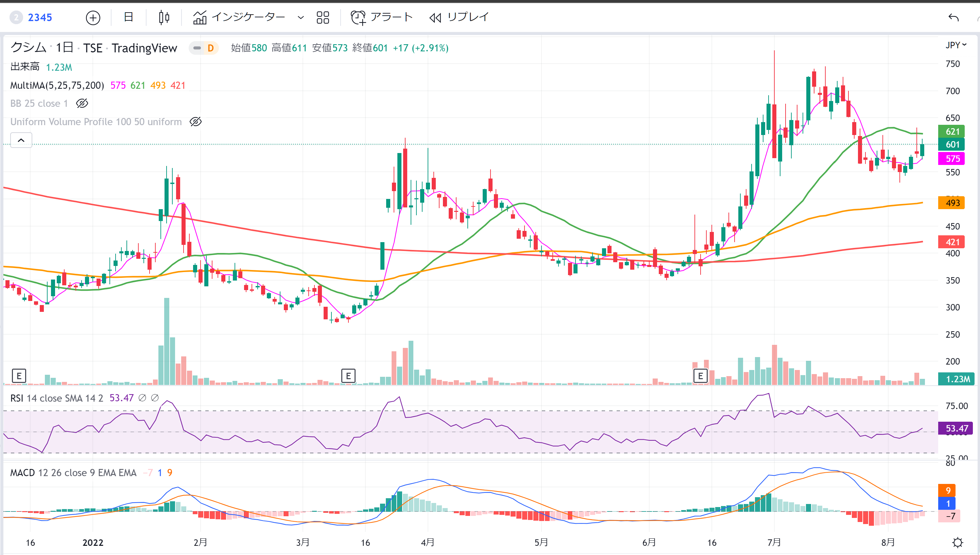Click the 始値580 open value in legend

(x=249, y=48)
